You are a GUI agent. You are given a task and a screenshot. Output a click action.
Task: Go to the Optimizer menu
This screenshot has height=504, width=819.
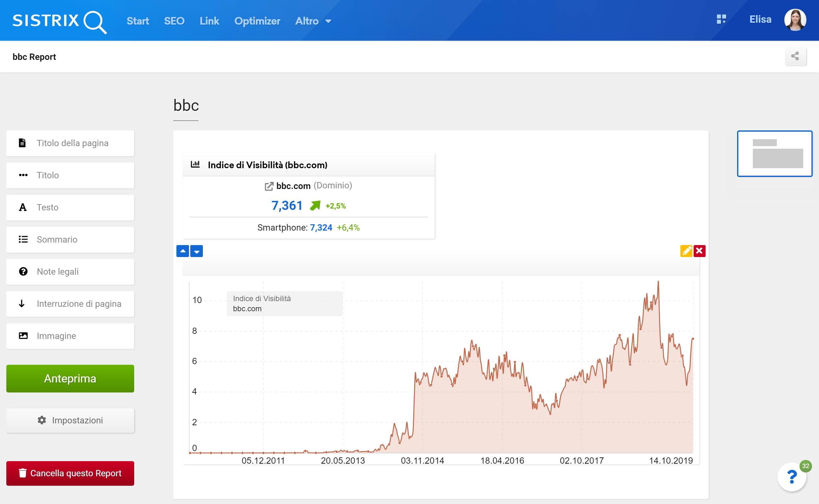[x=257, y=21]
